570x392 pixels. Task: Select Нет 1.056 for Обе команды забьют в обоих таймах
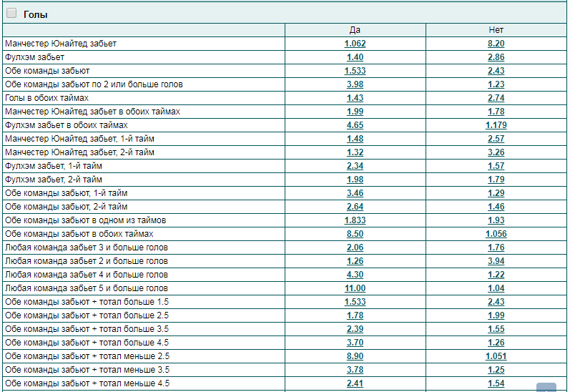tap(496, 234)
